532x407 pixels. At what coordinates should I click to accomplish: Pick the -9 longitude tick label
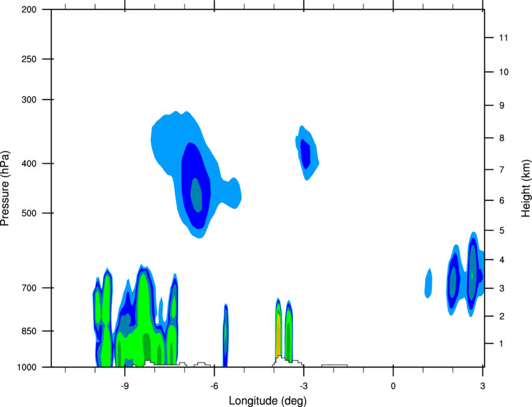(125, 386)
